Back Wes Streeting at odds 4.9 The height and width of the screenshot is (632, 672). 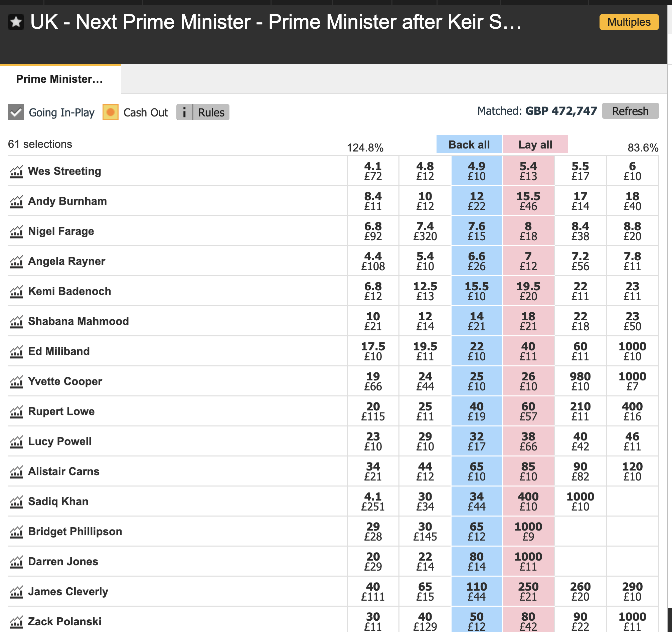point(476,171)
